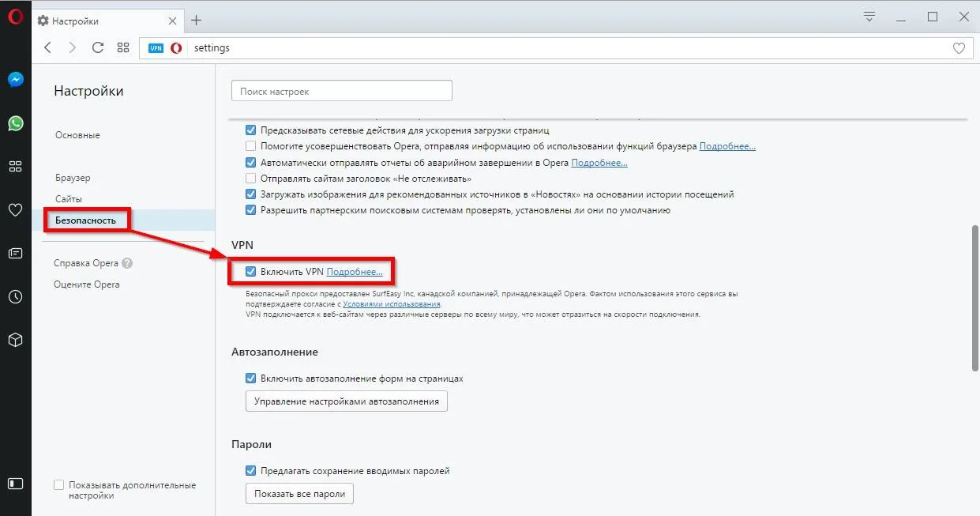Open History clock icon in sidebar
Image resolution: width=980 pixels, height=516 pixels.
click(x=15, y=297)
